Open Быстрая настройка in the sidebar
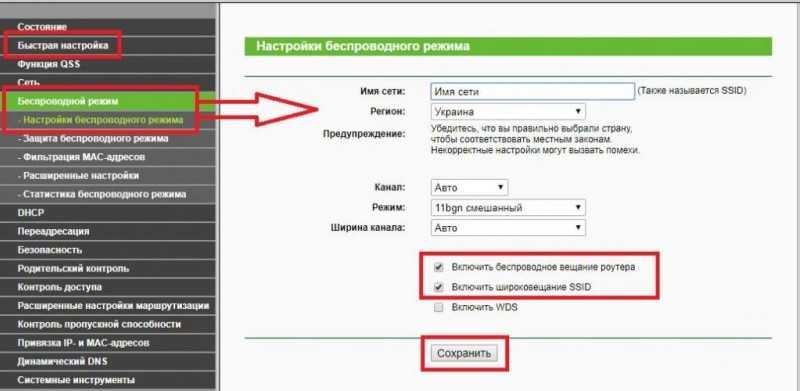The image size is (800, 391). [63, 45]
